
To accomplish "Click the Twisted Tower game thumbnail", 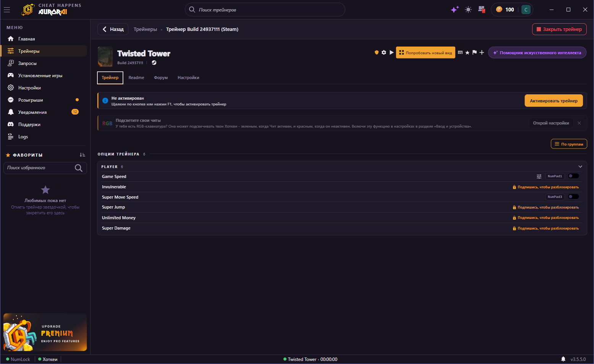I will (x=105, y=57).
